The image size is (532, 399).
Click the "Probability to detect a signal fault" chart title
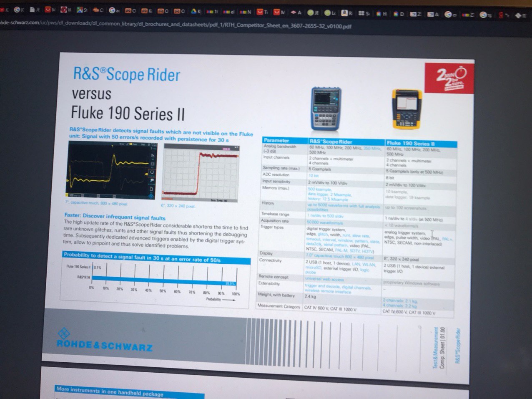[x=142, y=257]
